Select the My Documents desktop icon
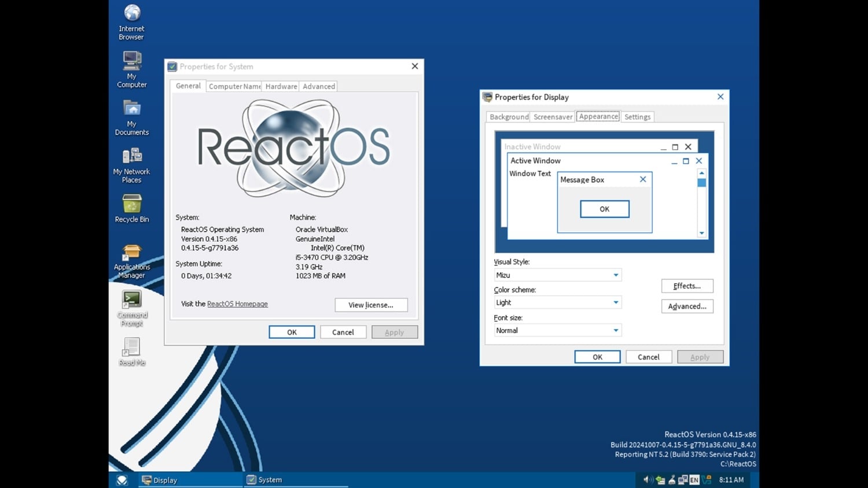Image resolution: width=868 pixels, height=488 pixels. tap(132, 117)
